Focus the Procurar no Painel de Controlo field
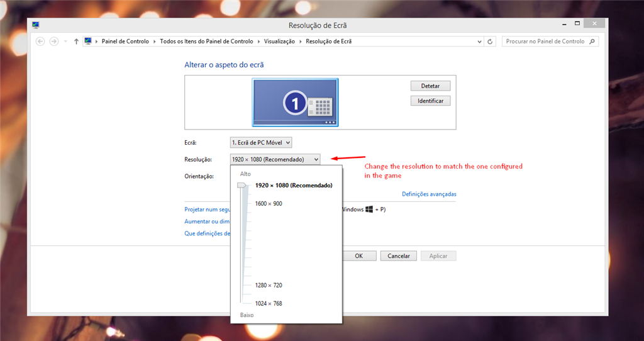 550,42
